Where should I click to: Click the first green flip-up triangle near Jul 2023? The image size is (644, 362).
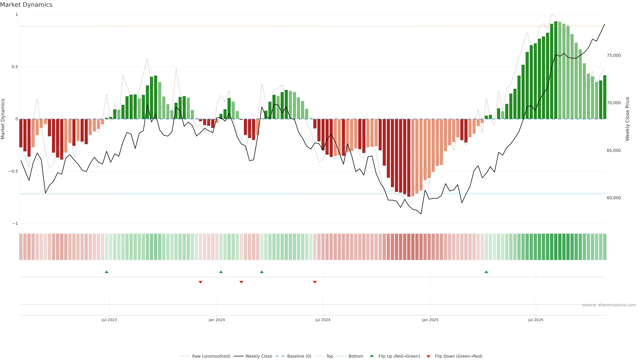coord(106,272)
